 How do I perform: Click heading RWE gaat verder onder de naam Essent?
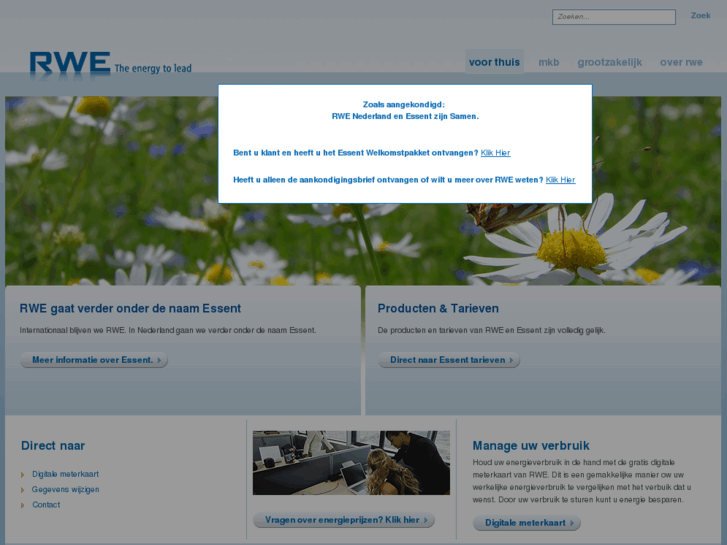pos(130,308)
